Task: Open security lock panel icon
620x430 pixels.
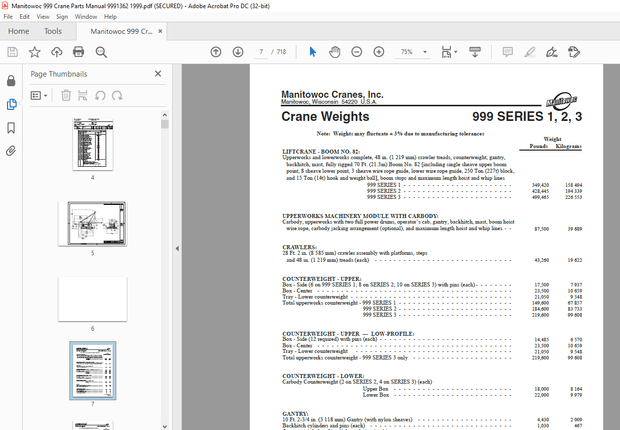Action: 11,81
